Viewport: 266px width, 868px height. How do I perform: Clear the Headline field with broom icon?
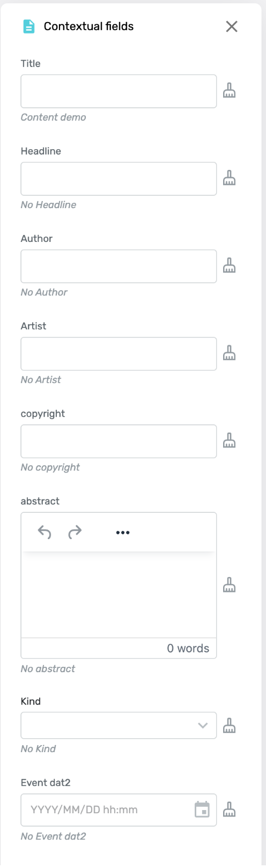229,179
